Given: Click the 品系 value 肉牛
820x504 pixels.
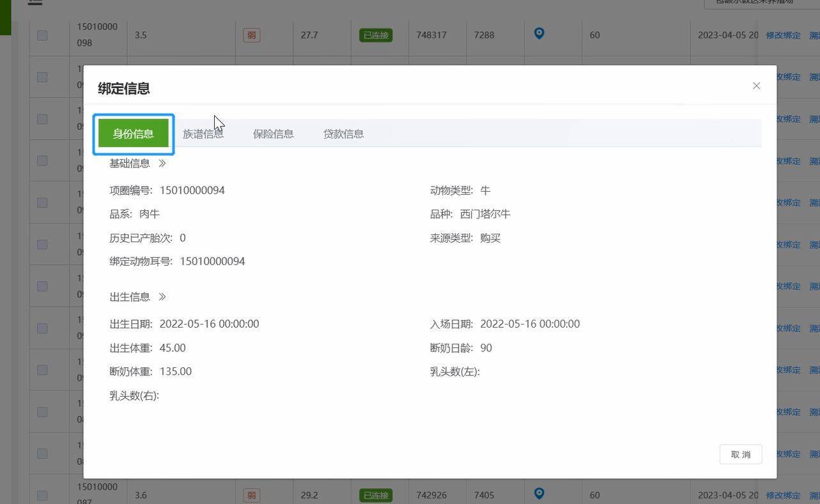Looking at the screenshot, I should [150, 214].
